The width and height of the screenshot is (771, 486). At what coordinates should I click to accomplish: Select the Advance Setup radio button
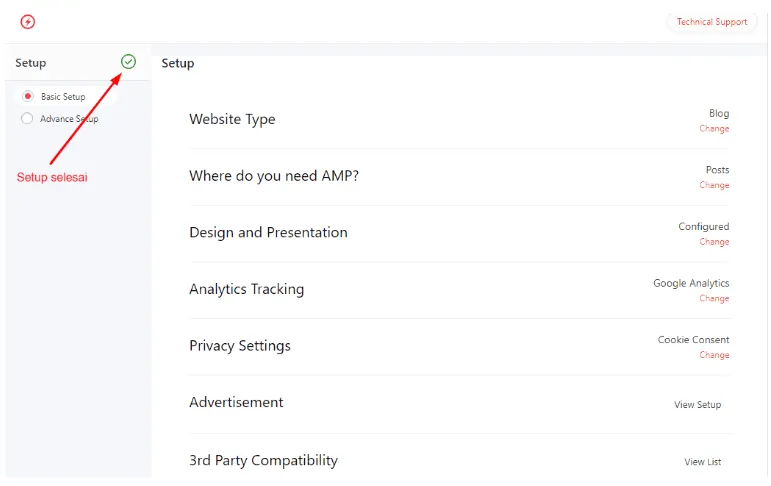(x=28, y=118)
